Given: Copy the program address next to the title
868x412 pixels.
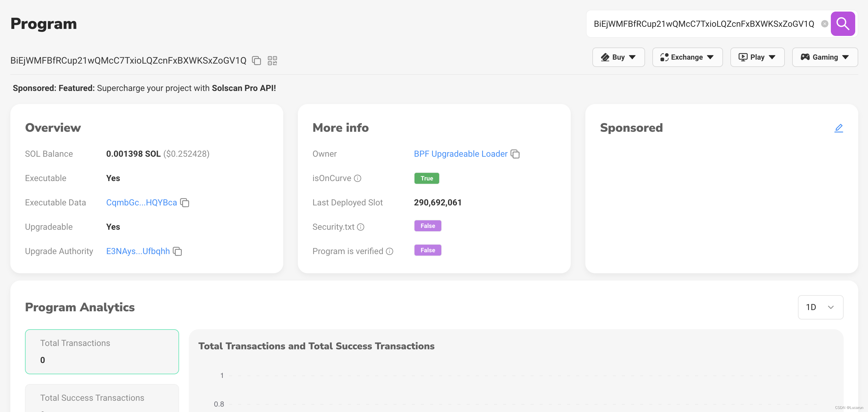Looking at the screenshot, I should click(256, 61).
